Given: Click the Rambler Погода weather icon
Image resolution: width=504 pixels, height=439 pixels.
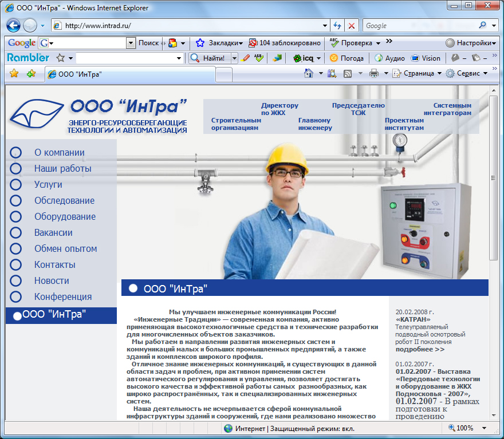Looking at the screenshot, I should pyautogui.click(x=334, y=58).
